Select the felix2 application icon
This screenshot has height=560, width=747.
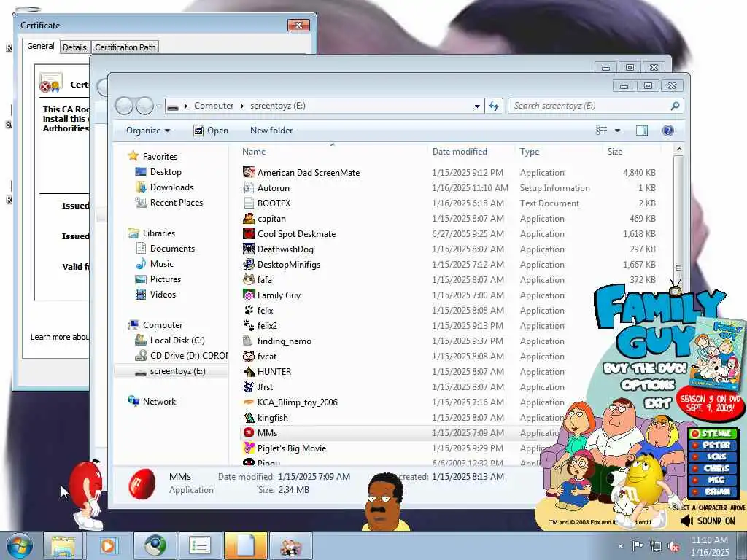[x=248, y=326]
